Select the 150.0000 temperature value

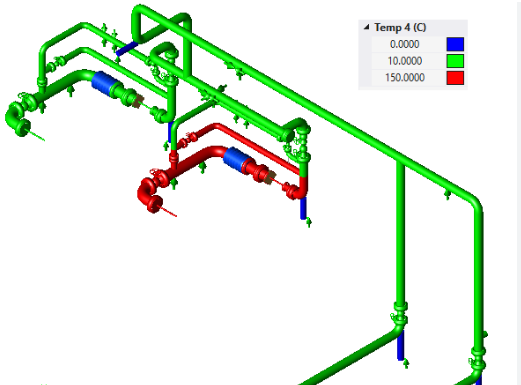(405, 78)
